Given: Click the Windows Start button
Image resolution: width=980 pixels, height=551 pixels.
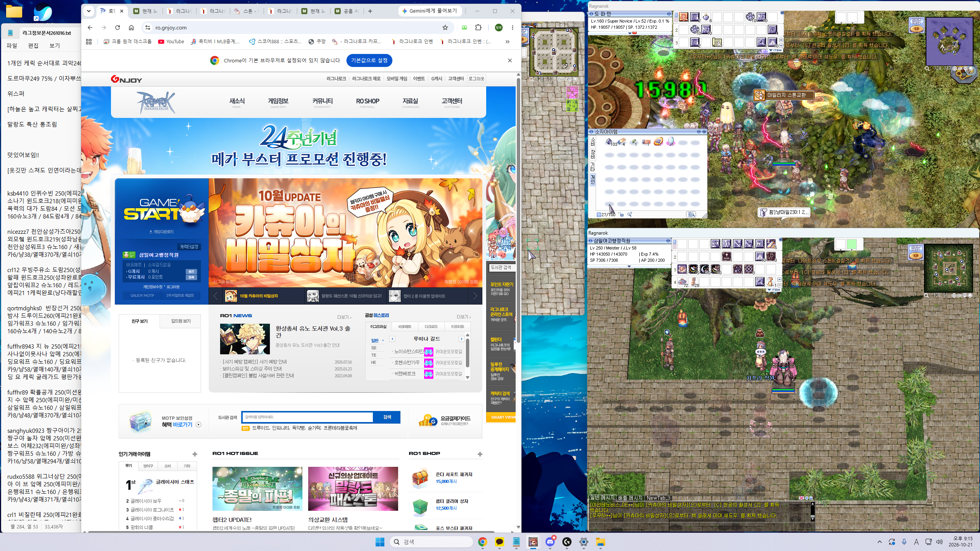Looking at the screenshot, I should pos(380,542).
